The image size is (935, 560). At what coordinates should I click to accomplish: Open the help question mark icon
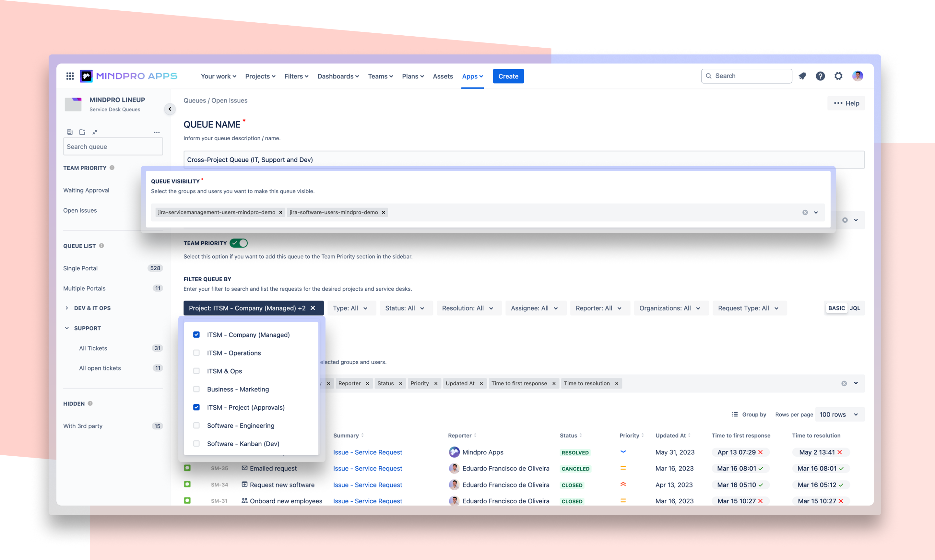coord(820,76)
